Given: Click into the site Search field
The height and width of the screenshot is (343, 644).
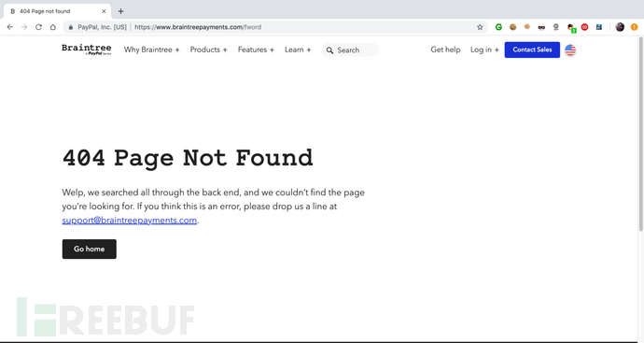Looking at the screenshot, I should [x=350, y=50].
